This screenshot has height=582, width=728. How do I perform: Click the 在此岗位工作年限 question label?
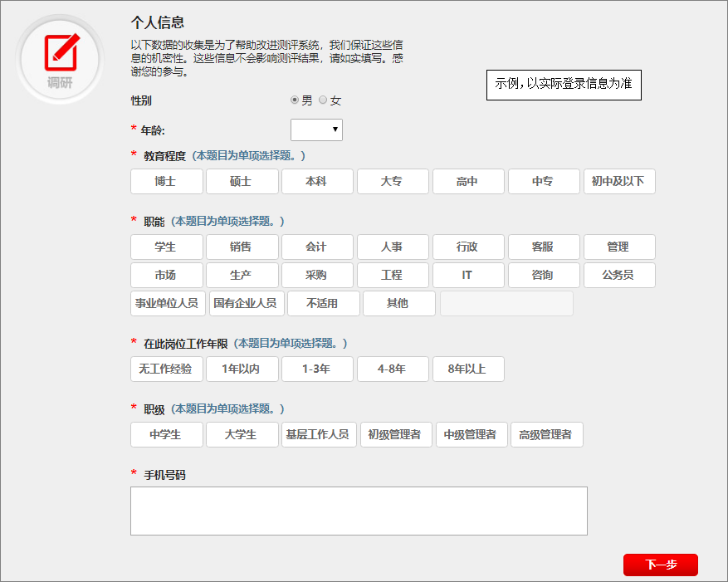186,343
